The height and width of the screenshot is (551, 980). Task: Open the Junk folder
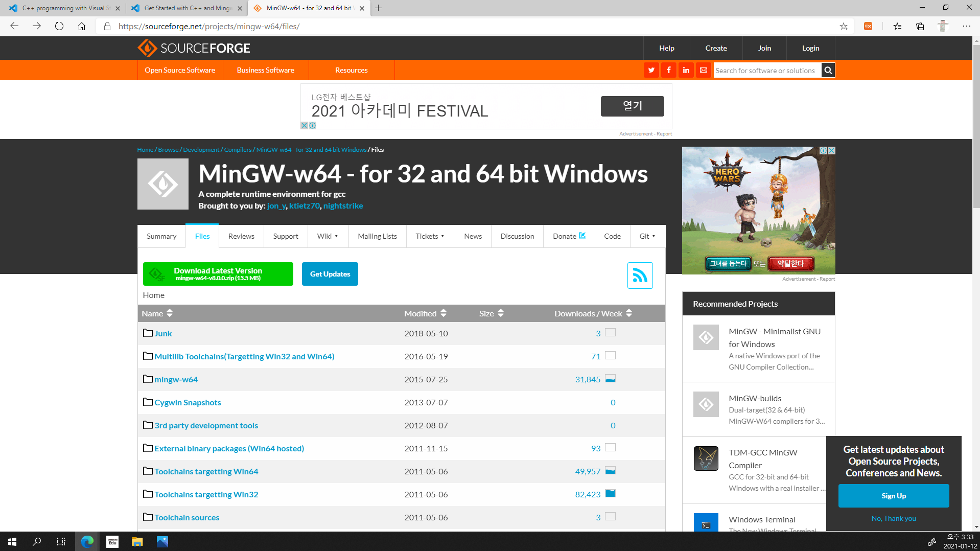pos(164,333)
